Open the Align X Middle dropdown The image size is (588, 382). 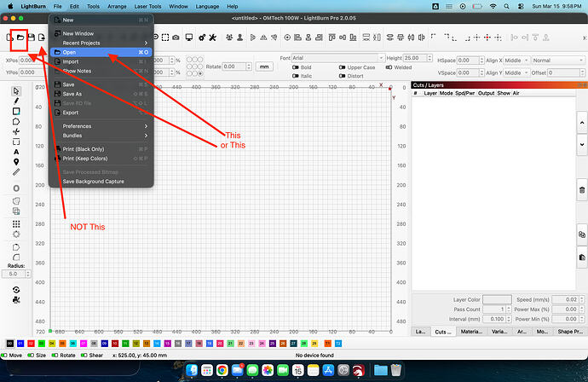coord(516,61)
